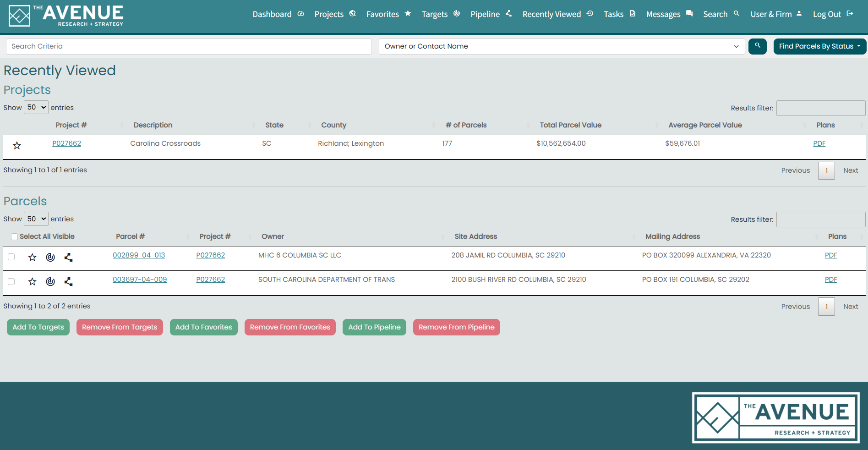Click 'MHC 6 COLUMBIA SC LLC' owner cell
The image size is (868, 450).
pos(300,255)
